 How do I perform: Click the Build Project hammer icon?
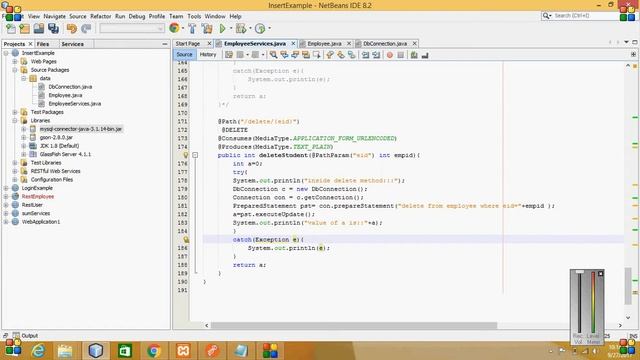tap(192, 29)
